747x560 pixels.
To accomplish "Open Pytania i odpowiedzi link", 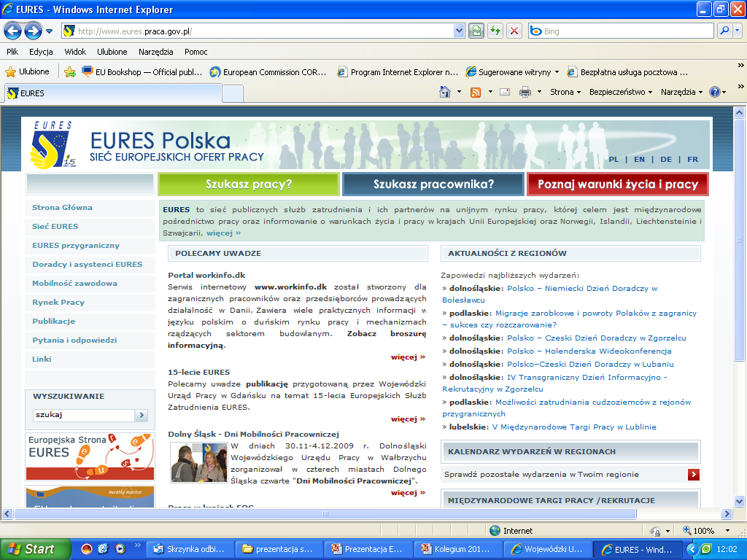I will coord(74,340).
